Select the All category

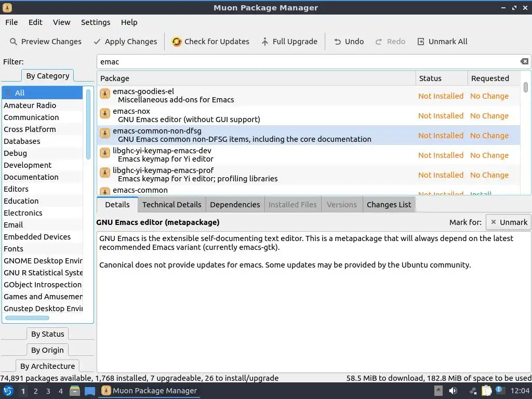[43, 92]
